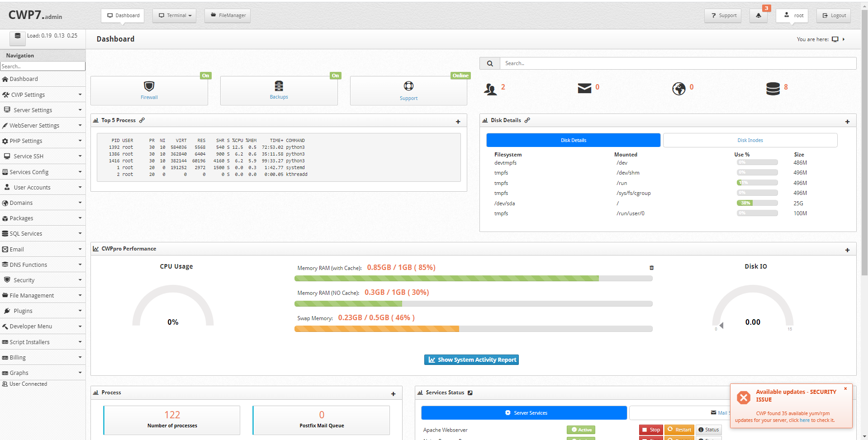868x440 pixels.
Task: Expand Server Settings menu
Action: tap(43, 110)
